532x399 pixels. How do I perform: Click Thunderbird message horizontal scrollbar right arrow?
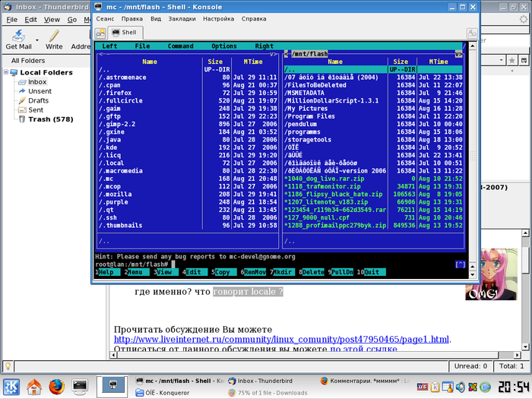coord(517,355)
